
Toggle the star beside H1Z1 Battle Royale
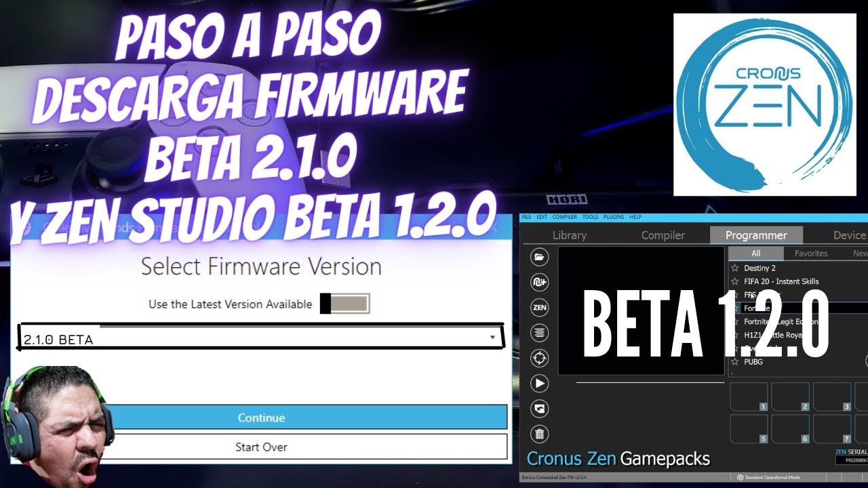tap(734, 335)
